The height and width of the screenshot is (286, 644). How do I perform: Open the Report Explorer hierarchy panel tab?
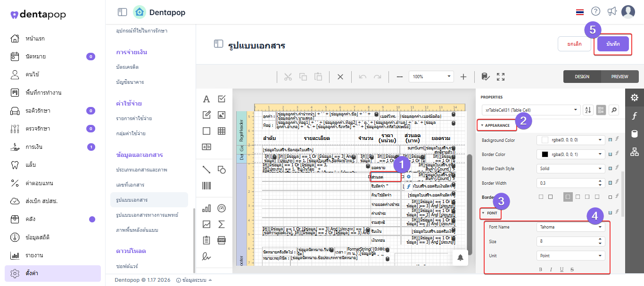[x=635, y=152]
